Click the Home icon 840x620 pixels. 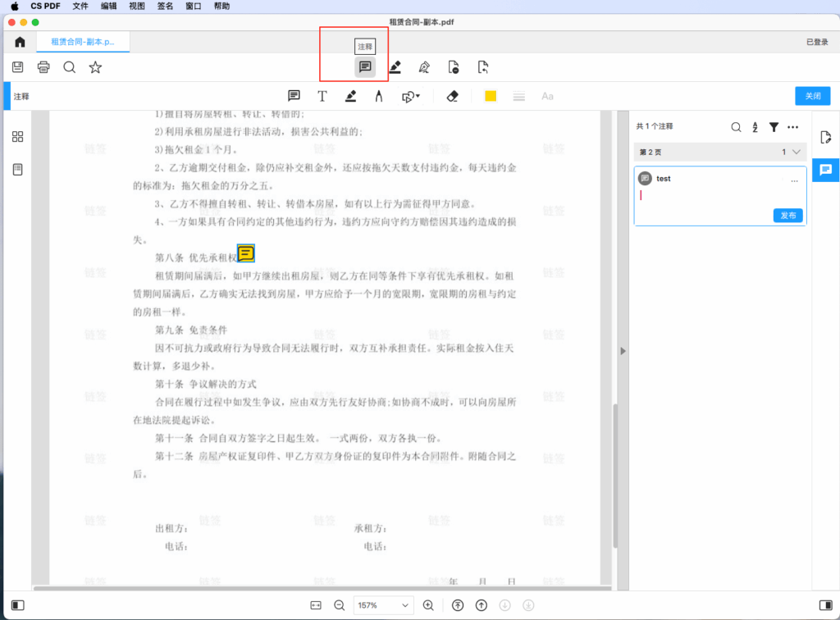[20, 42]
